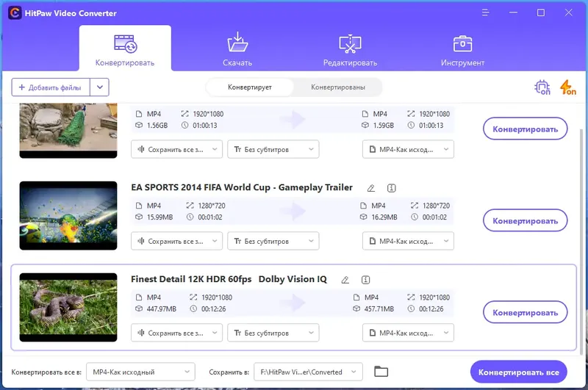This screenshot has height=390, width=588.
Task: Click the HitPaw logo icon
Action: click(x=15, y=13)
